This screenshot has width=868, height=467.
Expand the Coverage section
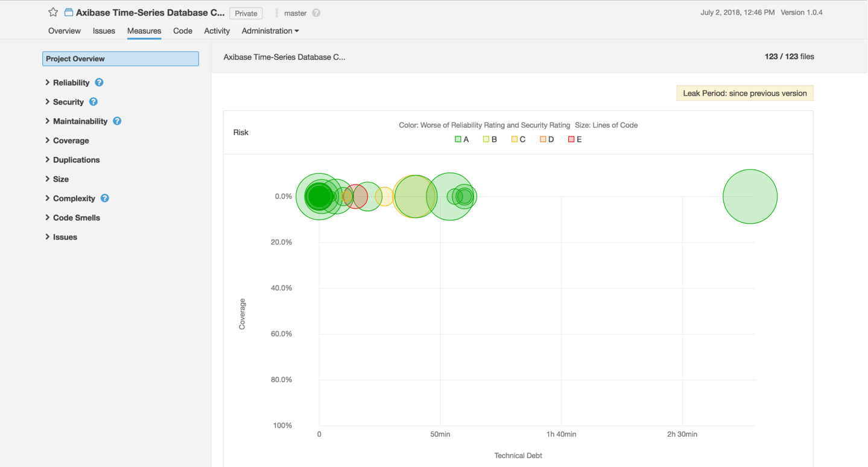tap(67, 141)
